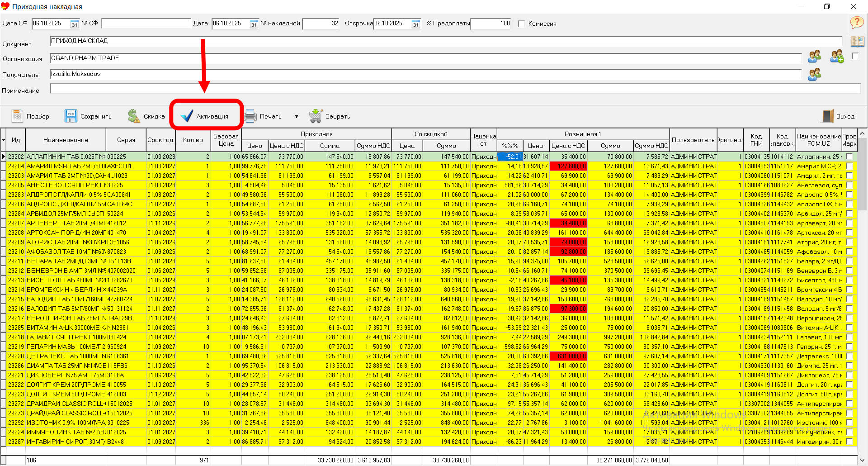Choose recipient via the Получатель users icon

[814, 75]
